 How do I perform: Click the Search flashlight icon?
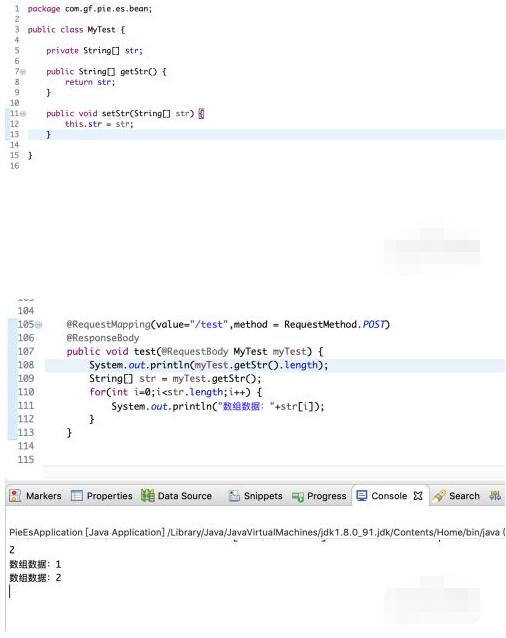439,496
